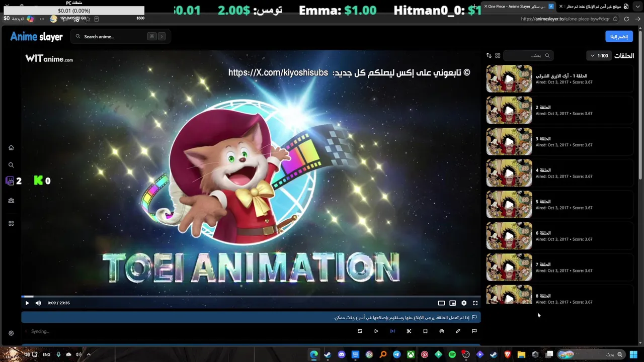This screenshot has height=362, width=644.
Task: Open Xbox app from the taskbar
Action: (411, 354)
